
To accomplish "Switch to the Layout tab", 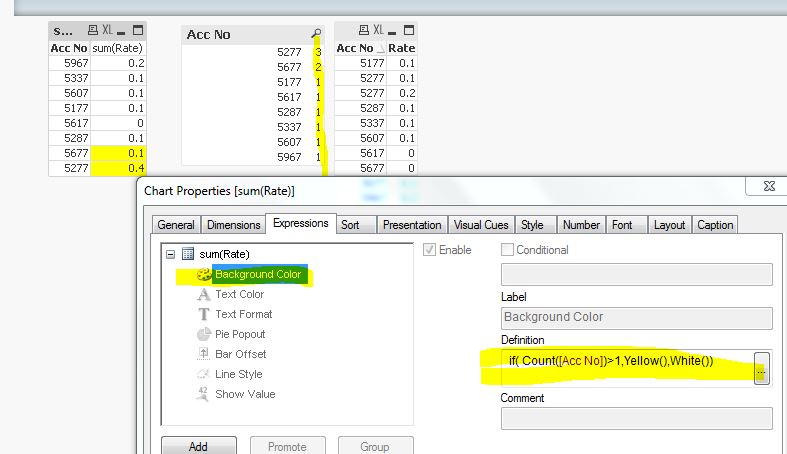I will coord(669,225).
